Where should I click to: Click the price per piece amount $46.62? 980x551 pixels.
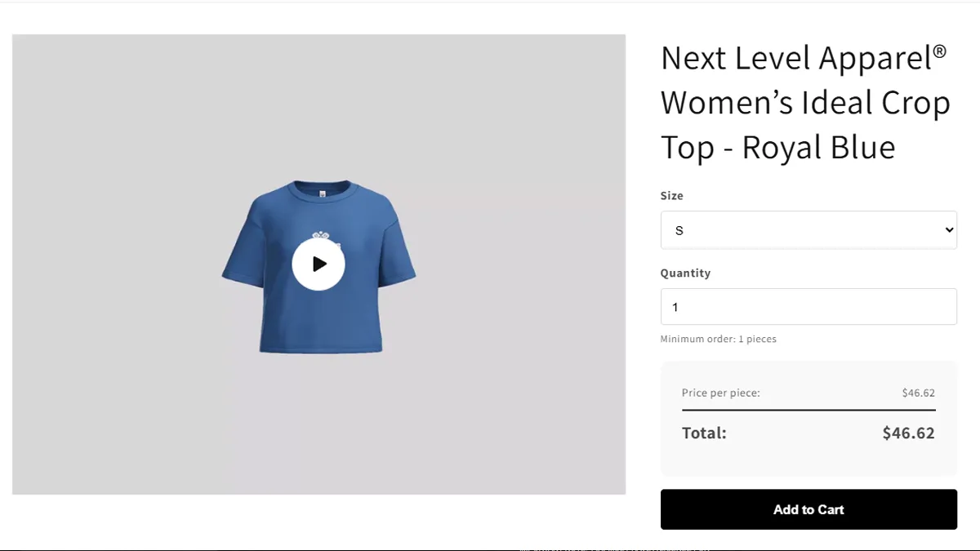point(918,393)
